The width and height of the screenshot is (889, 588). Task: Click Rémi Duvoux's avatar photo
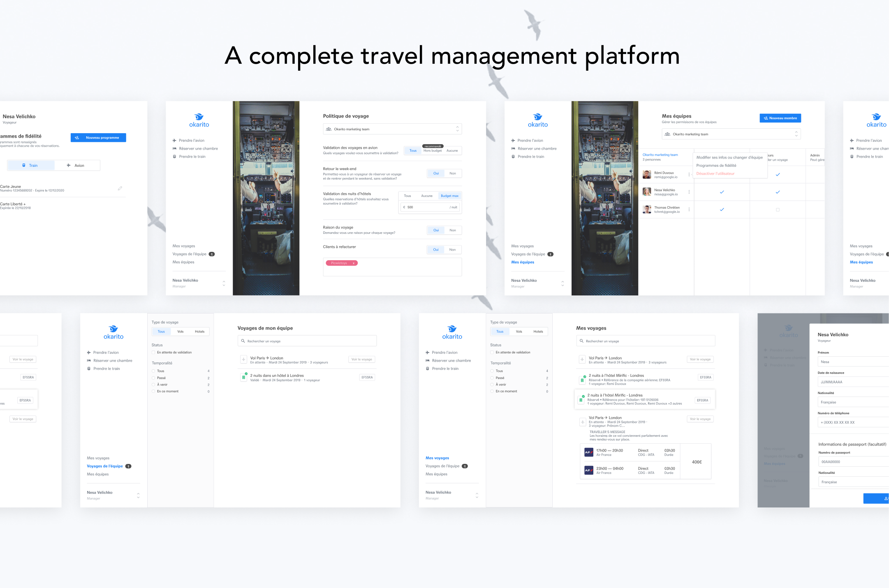(x=647, y=175)
